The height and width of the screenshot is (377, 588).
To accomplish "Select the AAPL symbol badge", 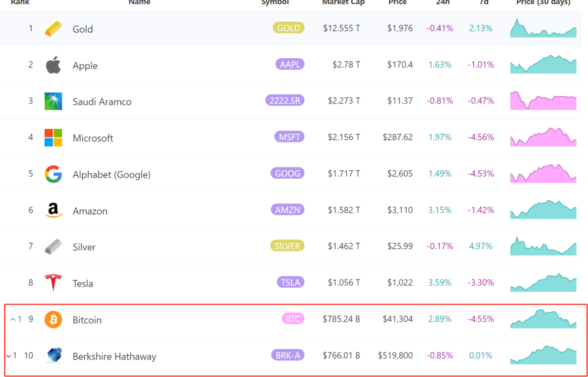I will (x=290, y=64).
